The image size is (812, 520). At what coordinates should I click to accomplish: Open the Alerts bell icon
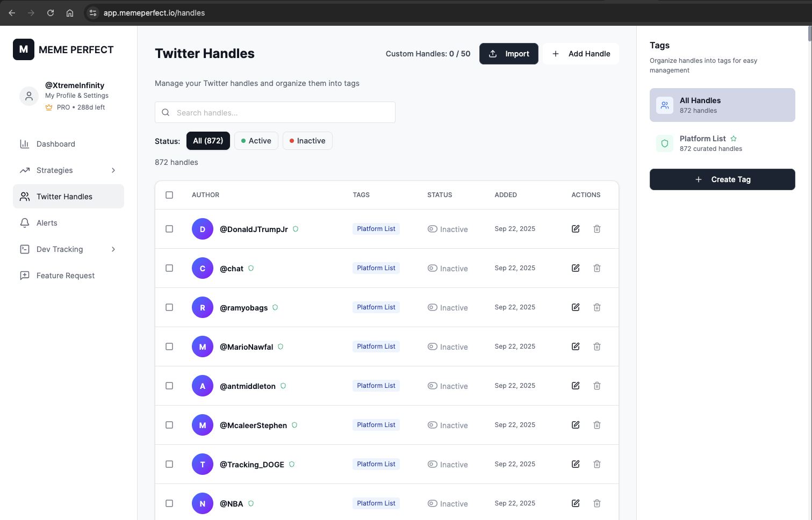click(25, 222)
